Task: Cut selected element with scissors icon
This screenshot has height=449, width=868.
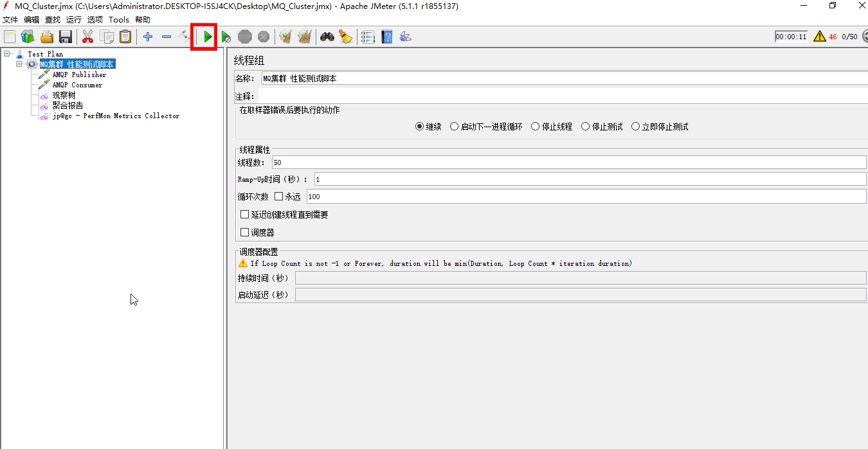Action: tap(87, 37)
